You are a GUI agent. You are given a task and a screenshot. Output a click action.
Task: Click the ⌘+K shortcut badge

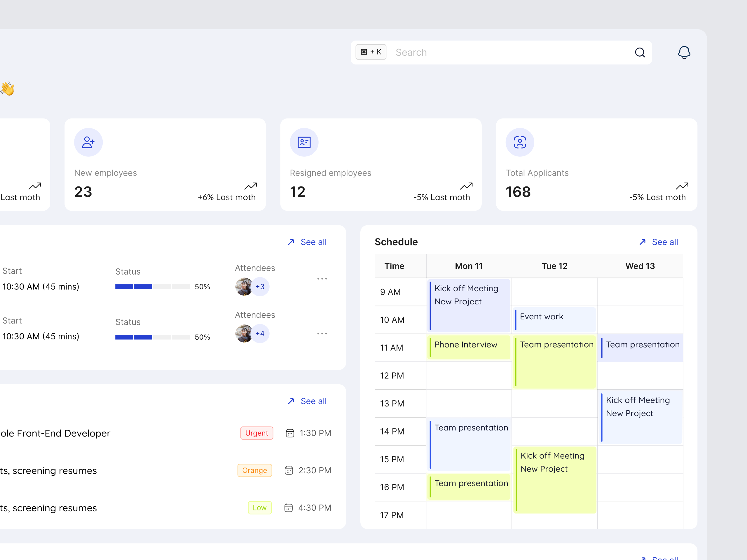pyautogui.click(x=371, y=52)
